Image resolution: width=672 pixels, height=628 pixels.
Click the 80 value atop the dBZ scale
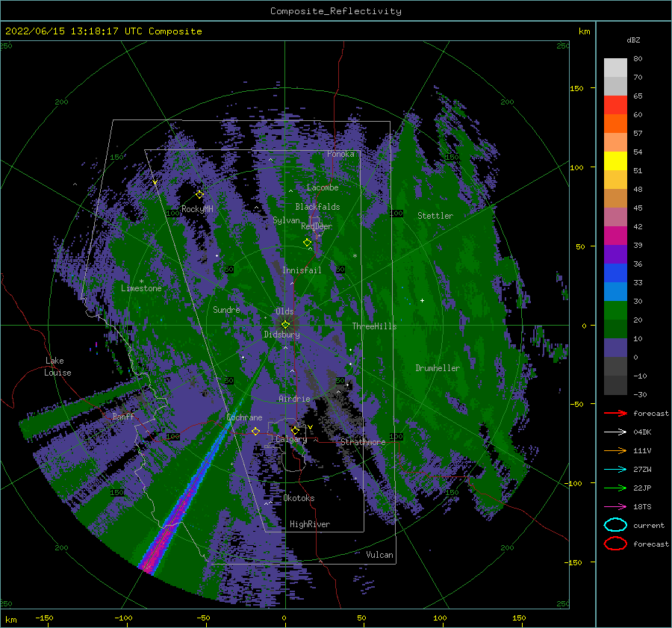[x=638, y=59]
